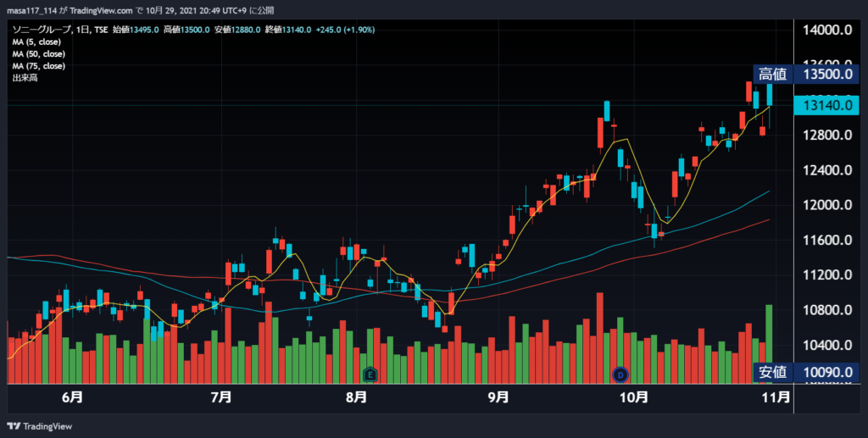Click the 安値12880.0 low value in header
The width and height of the screenshot is (868, 438).
click(x=237, y=30)
